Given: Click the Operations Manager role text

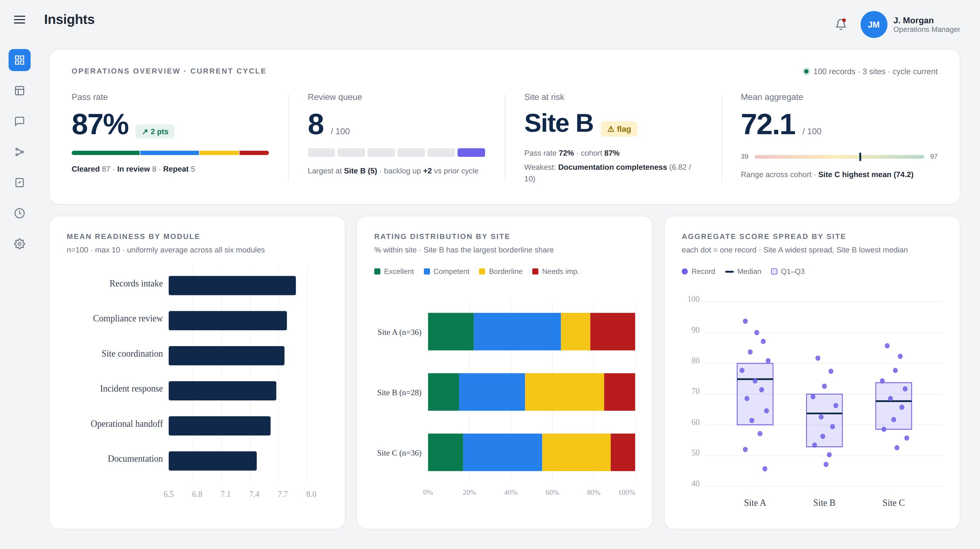Looking at the screenshot, I should pyautogui.click(x=926, y=29).
